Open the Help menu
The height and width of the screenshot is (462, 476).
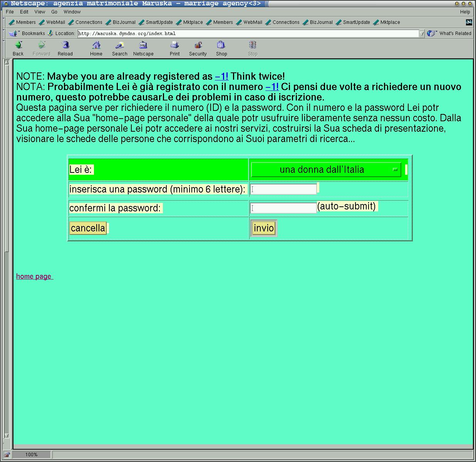click(x=465, y=12)
